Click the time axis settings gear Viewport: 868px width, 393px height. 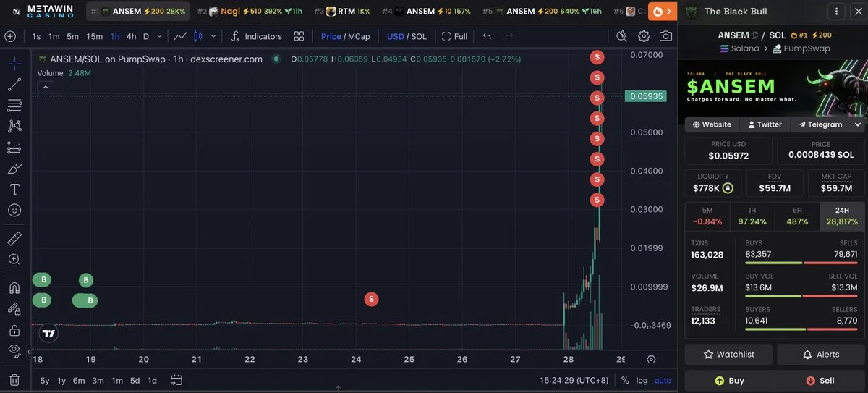[x=650, y=359]
